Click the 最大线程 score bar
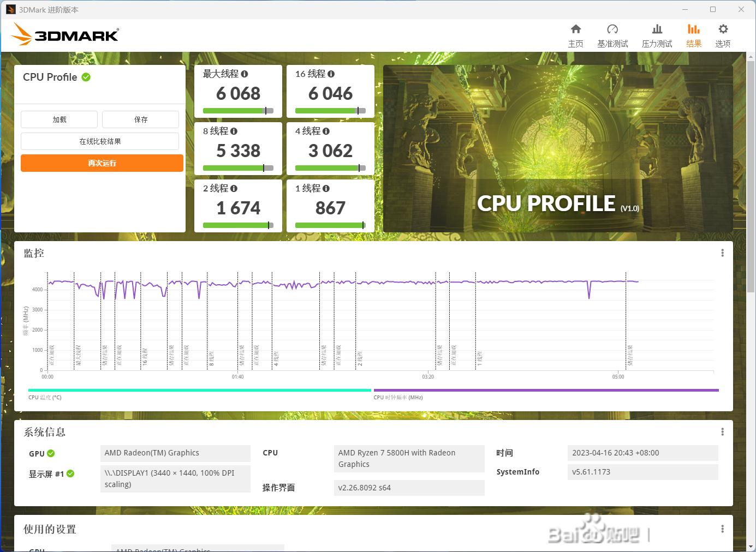 [238, 111]
